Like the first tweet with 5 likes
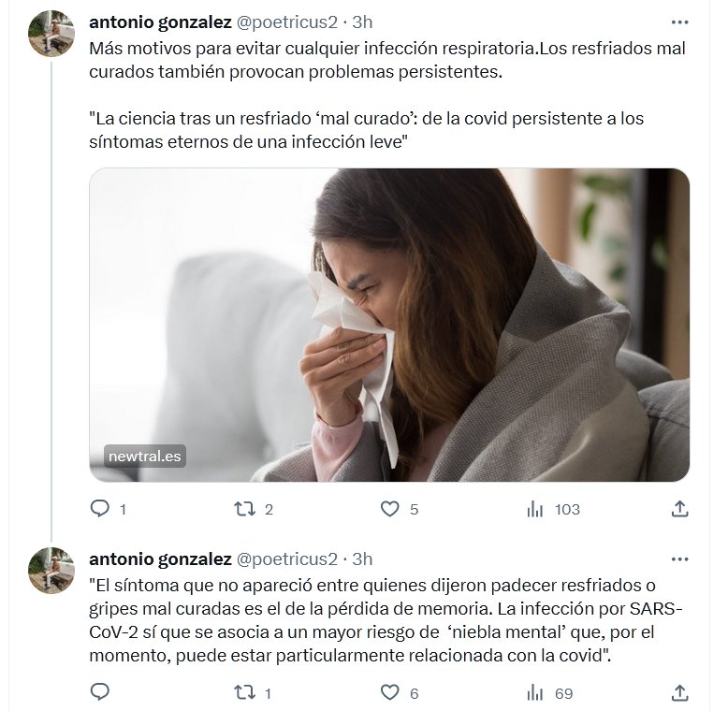The width and height of the screenshot is (728, 711). click(391, 509)
